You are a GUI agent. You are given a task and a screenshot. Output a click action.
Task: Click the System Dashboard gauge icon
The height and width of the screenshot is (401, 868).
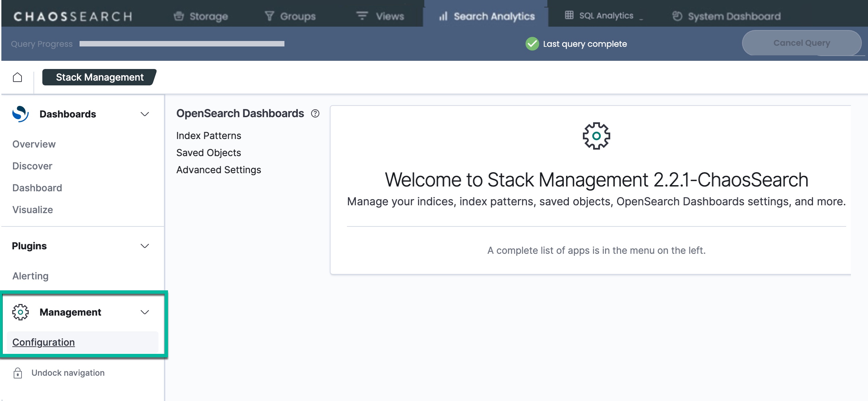677,16
